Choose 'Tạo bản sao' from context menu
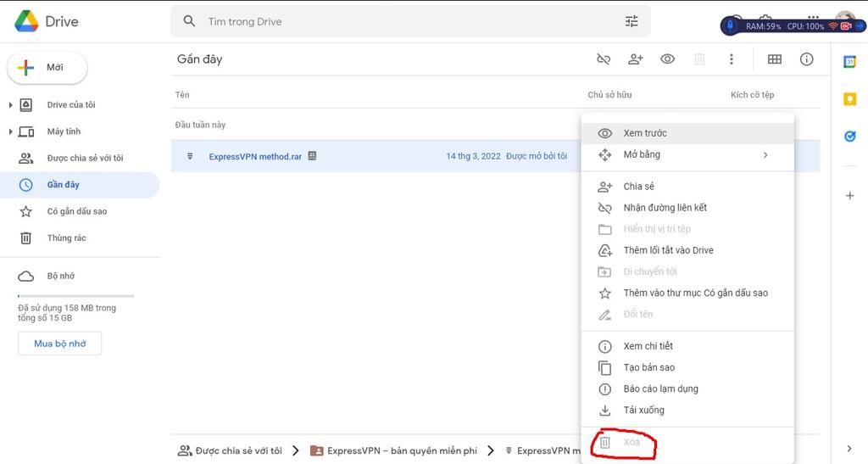Screen dimensions: 868x464 click(x=687, y=367)
